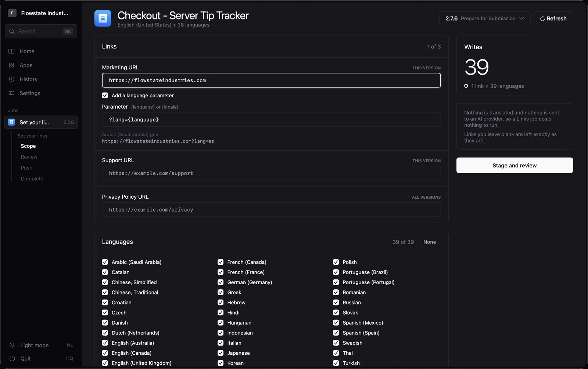Select the Complete step in job tree
Viewport: 588px width, 369px height.
pos(32,178)
